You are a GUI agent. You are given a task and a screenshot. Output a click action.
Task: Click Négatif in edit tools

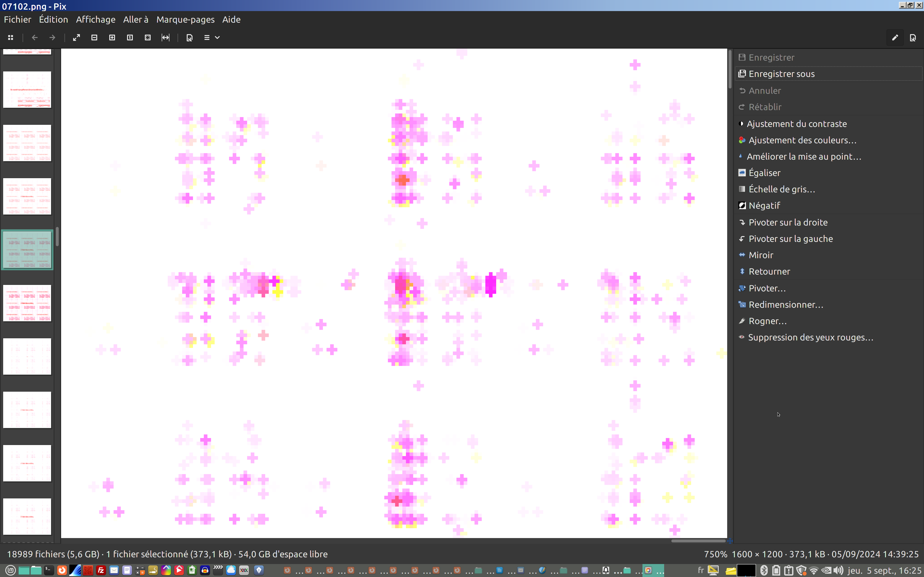click(764, 206)
